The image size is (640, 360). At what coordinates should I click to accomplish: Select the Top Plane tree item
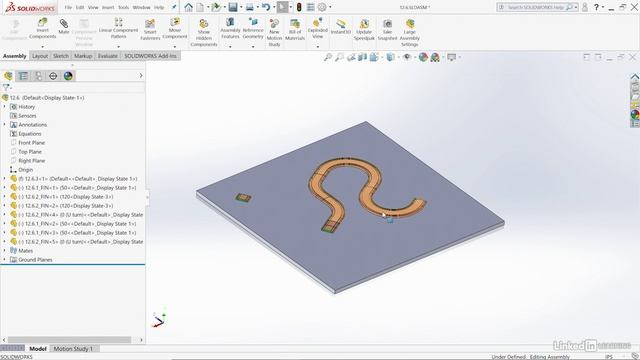coord(30,151)
